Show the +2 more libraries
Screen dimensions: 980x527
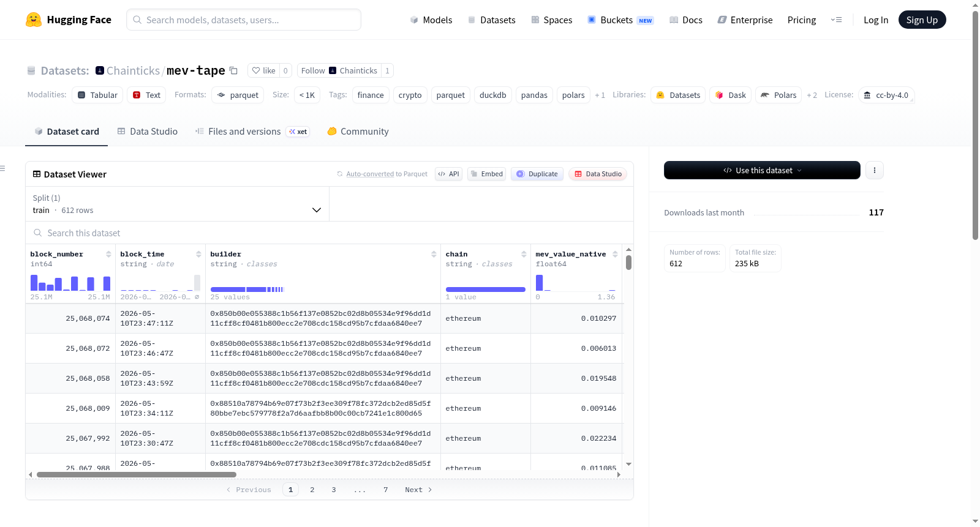[x=812, y=95]
